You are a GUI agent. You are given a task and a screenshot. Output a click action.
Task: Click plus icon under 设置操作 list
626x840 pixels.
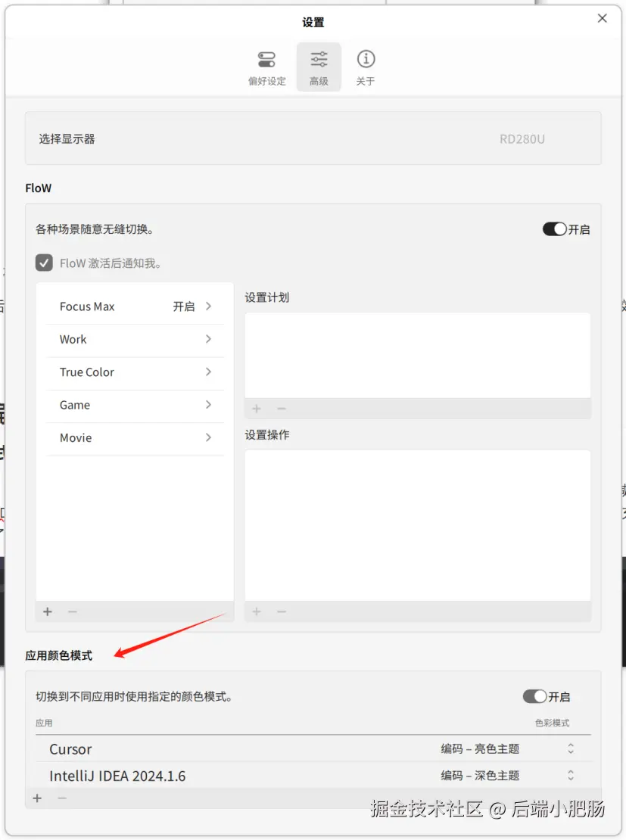coord(257,611)
